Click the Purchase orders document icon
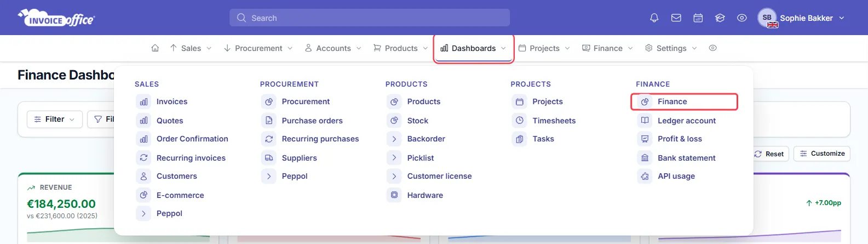This screenshot has width=868, height=244. click(x=269, y=121)
